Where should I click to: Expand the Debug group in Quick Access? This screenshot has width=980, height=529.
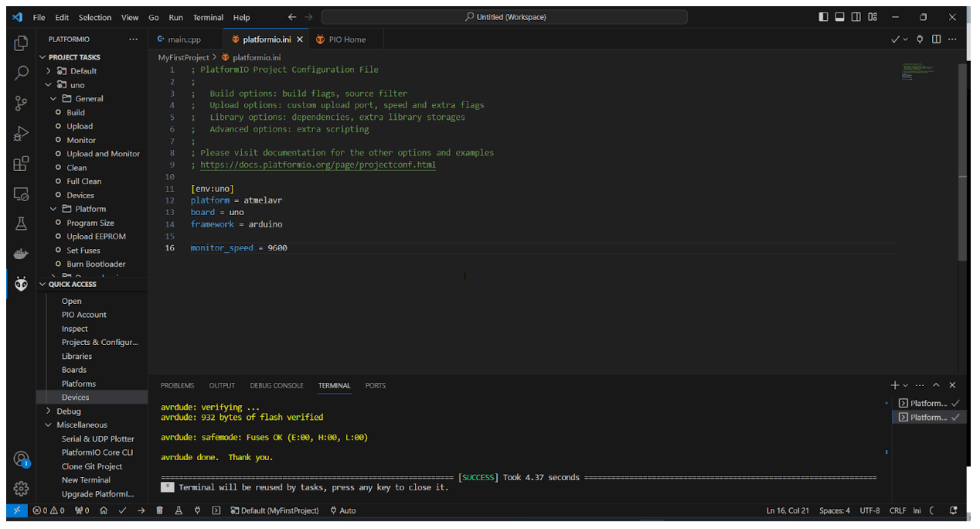point(48,411)
